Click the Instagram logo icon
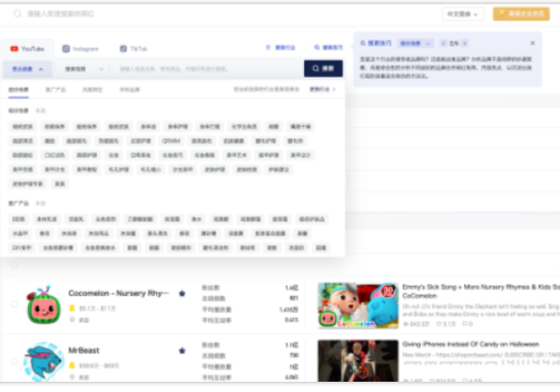The image size is (560, 392). coord(66,49)
